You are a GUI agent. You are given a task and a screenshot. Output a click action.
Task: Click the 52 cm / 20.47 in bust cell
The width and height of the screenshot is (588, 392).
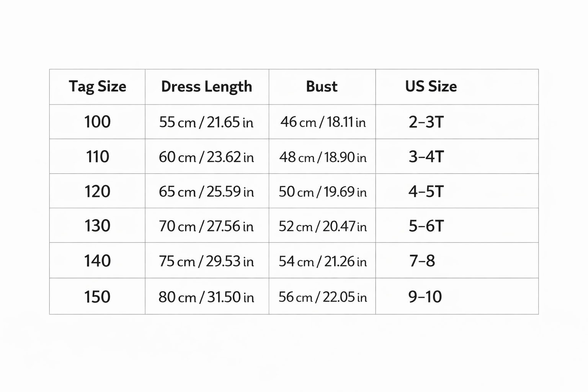[323, 226]
